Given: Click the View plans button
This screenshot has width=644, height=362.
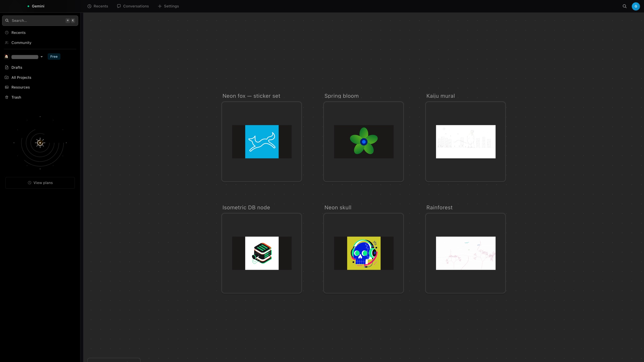Looking at the screenshot, I should 40,183.
